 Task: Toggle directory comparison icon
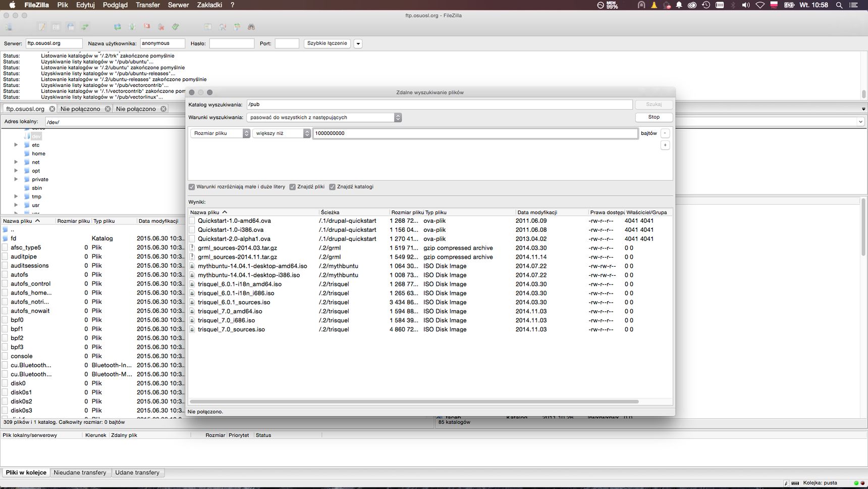click(223, 27)
